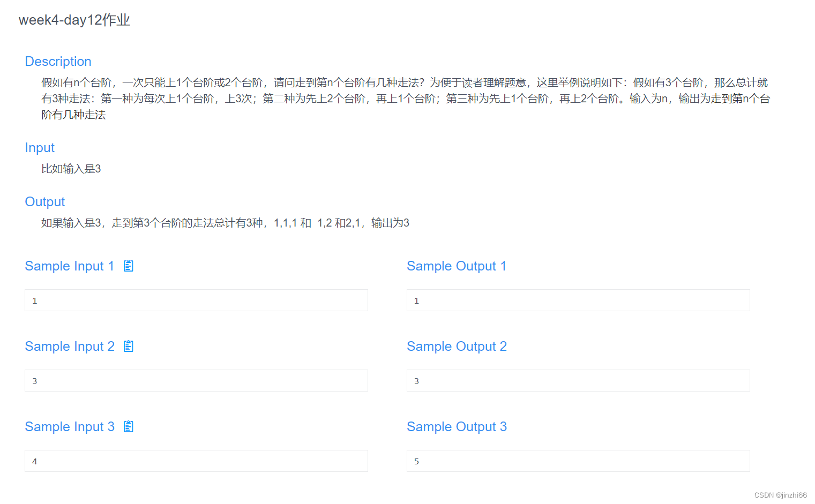Copy Sample Input 3 with clipboard icon
Viewport: 815px width, 504px height.
(x=129, y=426)
